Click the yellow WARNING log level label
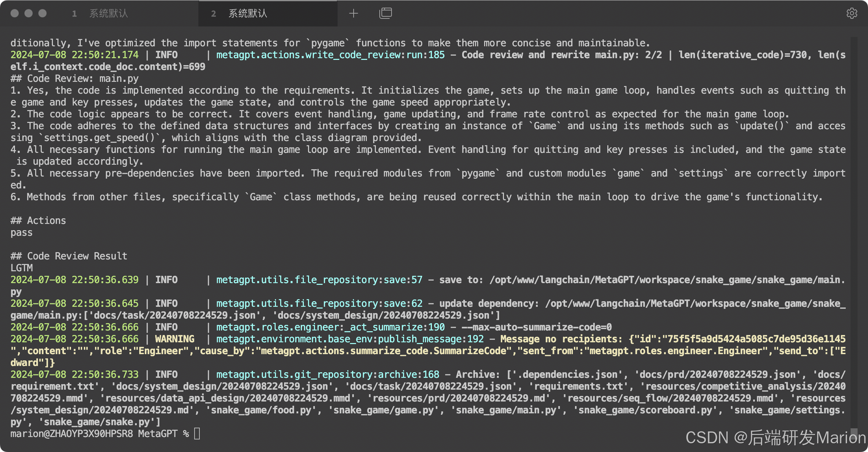This screenshot has width=868, height=452. (x=175, y=339)
